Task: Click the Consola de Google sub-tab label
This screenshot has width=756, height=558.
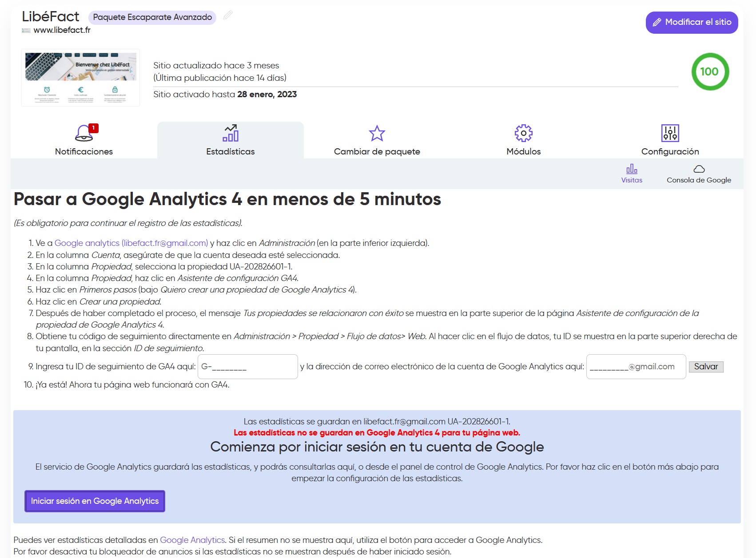Action: [699, 180]
